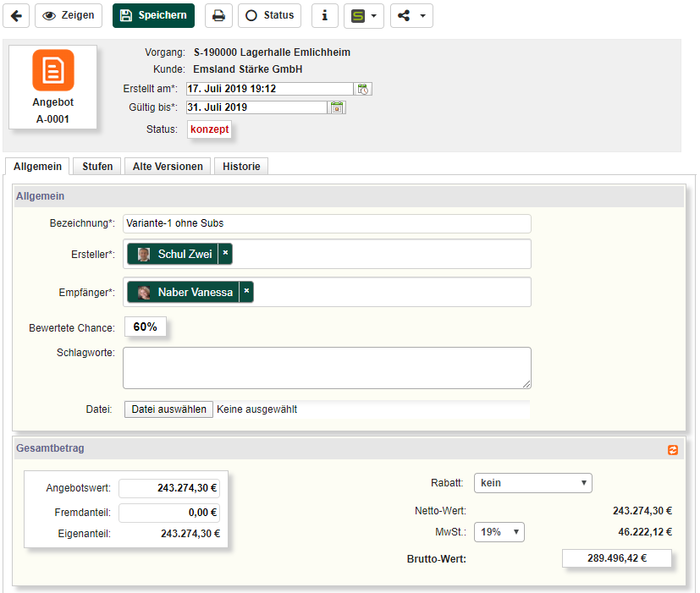Expand the green S dropdown menu
This screenshot has height=593, width=700.
click(x=364, y=15)
